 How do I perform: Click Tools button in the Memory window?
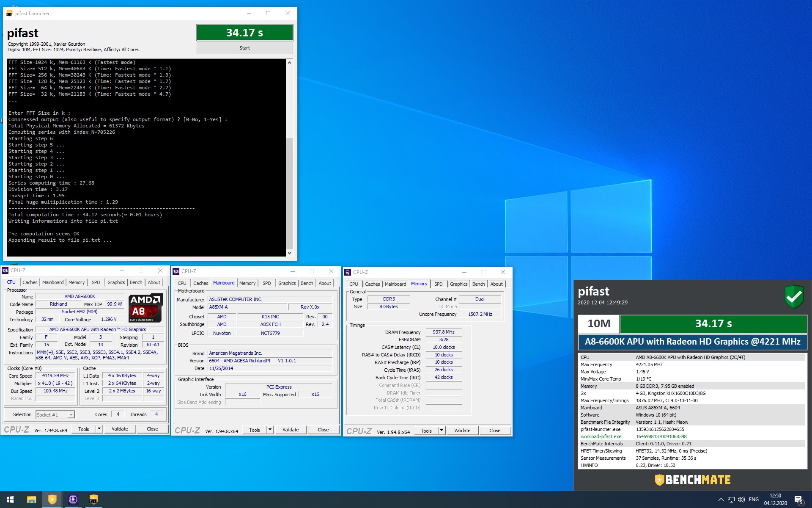point(426,431)
